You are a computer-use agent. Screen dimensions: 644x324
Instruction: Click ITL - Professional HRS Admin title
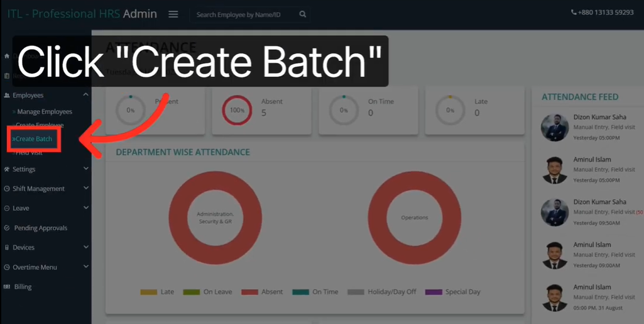(x=82, y=14)
